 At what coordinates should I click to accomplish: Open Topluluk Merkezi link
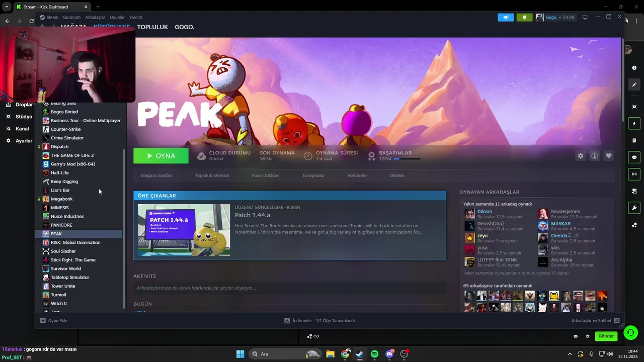click(212, 175)
